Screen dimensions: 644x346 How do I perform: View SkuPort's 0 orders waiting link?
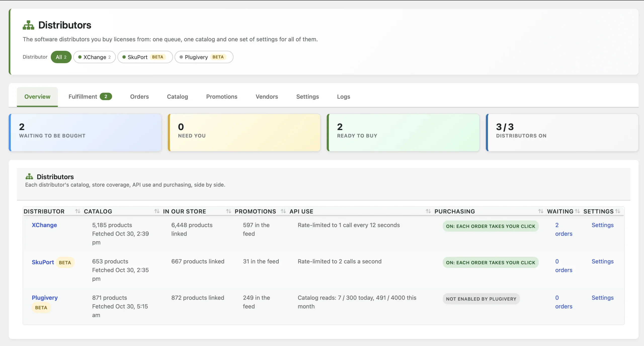point(563,266)
